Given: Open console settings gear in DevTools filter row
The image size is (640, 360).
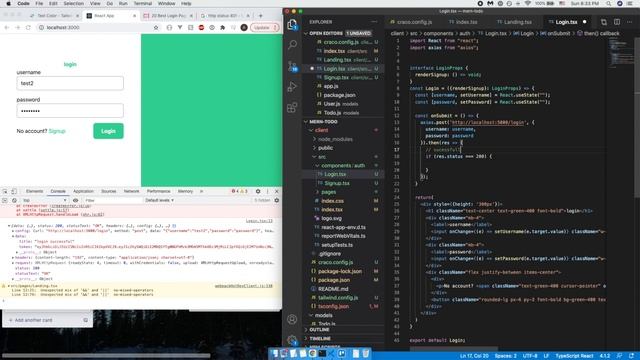Looking at the screenshot, I should (x=277, y=200).
